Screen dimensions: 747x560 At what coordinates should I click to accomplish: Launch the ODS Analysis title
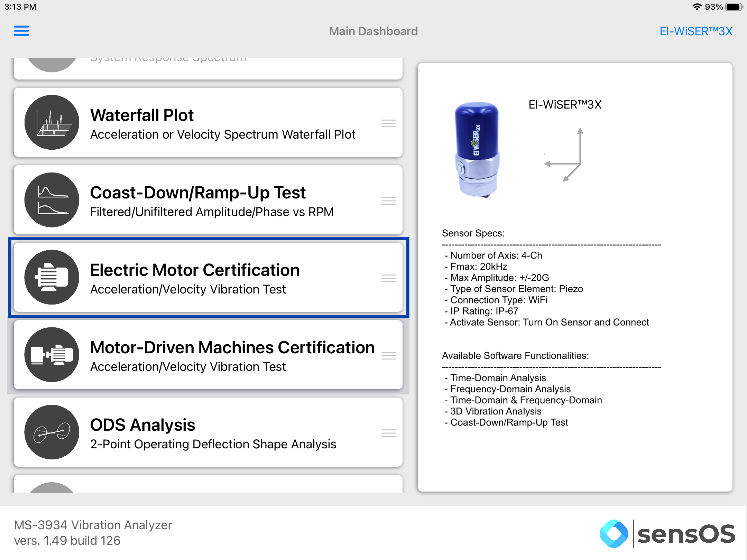click(x=142, y=425)
